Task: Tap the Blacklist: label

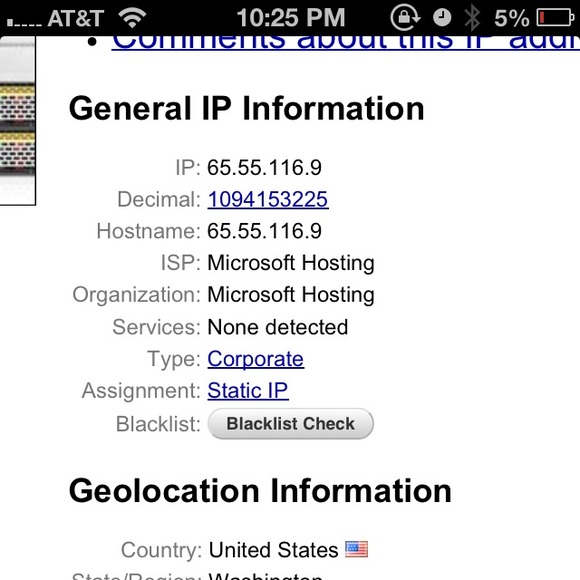Action: click(x=158, y=424)
